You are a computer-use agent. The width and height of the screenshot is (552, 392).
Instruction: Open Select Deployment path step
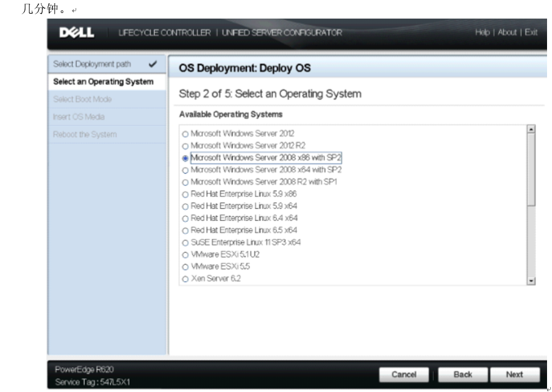click(x=107, y=64)
